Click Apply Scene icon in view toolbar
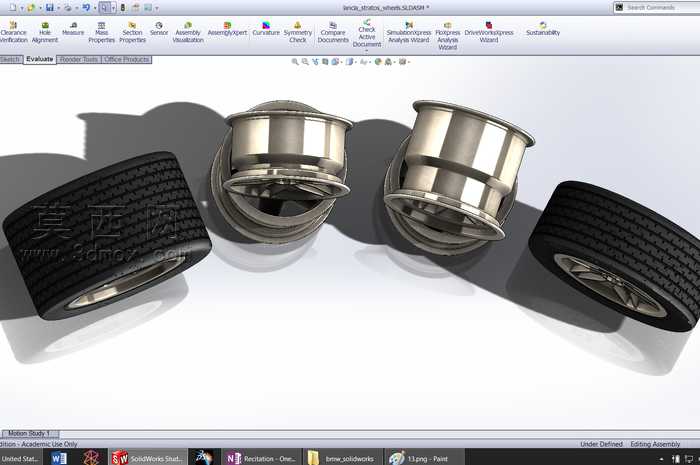This screenshot has height=465, width=700. (388, 62)
